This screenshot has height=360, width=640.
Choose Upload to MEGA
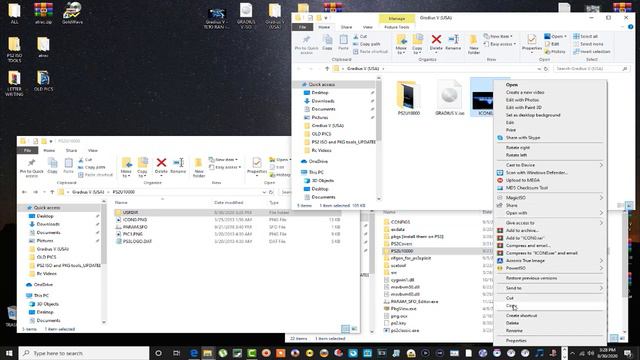pyautogui.click(x=523, y=180)
